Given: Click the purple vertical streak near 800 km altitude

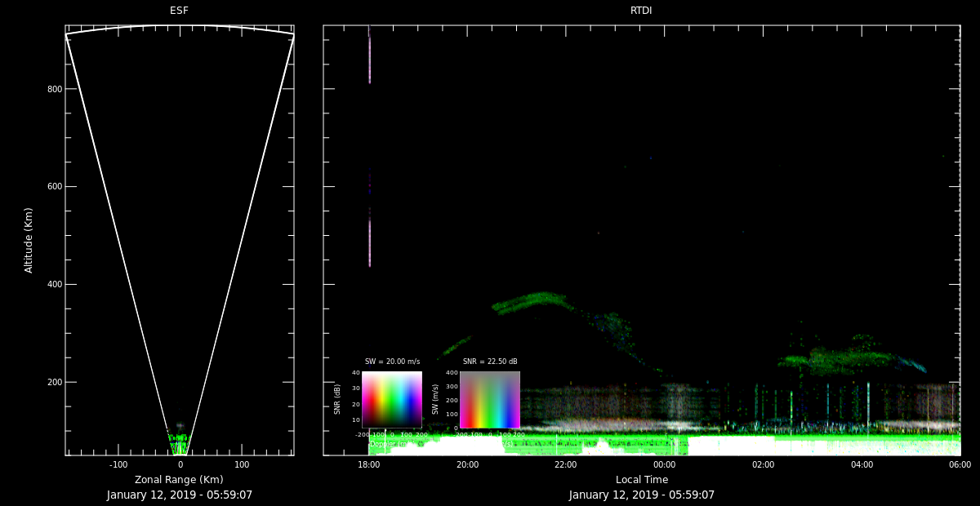Looking at the screenshot, I should click(x=369, y=59).
